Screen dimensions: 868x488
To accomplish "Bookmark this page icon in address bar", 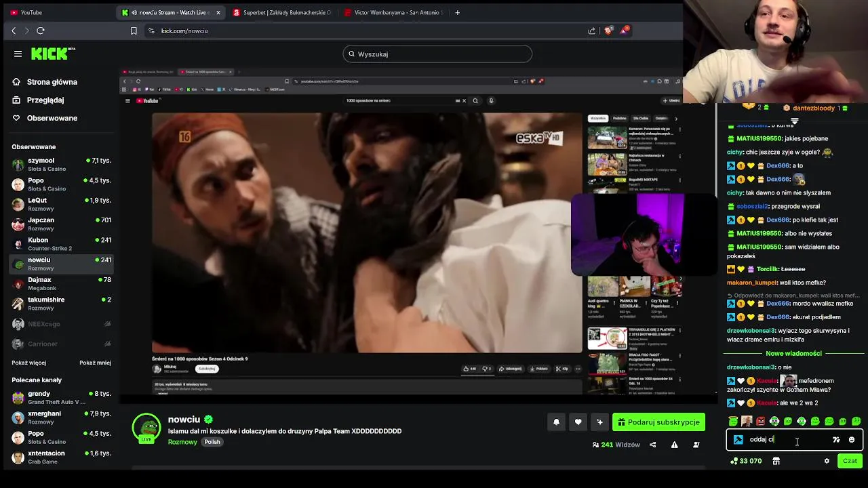I will coord(134,30).
